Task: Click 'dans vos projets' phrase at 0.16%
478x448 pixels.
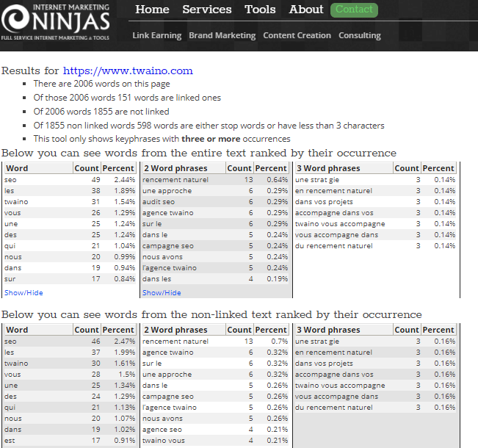Action: [x=324, y=364]
